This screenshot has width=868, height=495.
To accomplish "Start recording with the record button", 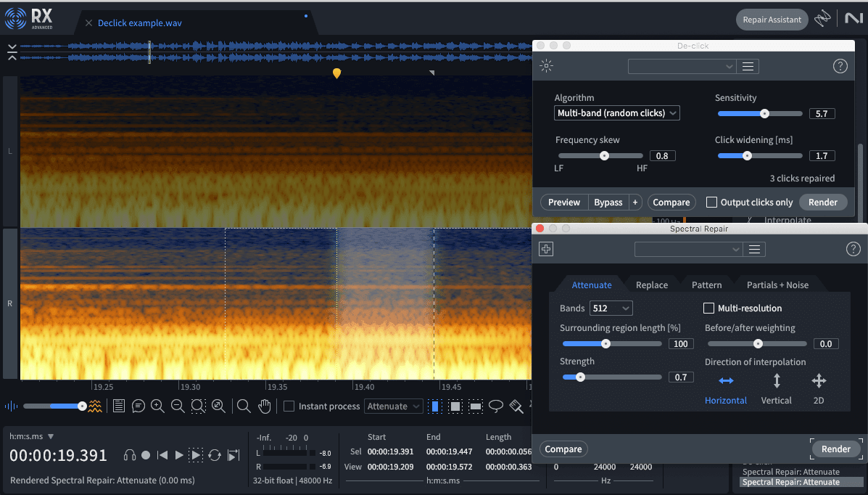I will coord(146,455).
